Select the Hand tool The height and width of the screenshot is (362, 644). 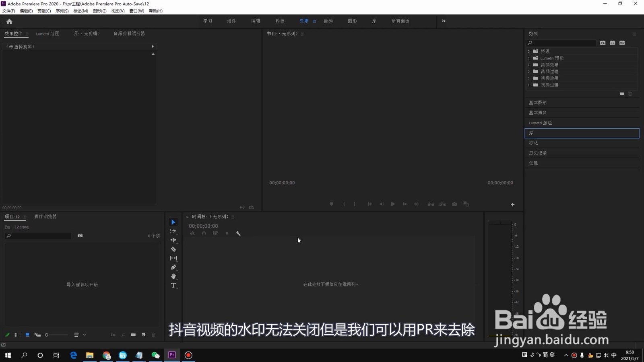(173, 276)
